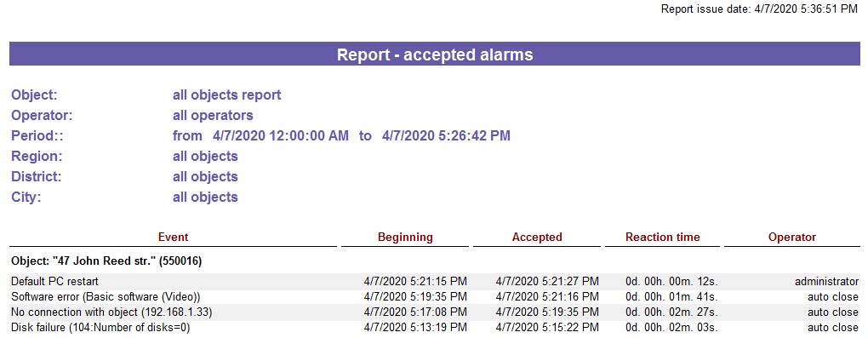Click the Report - accepted alarms title banner
The height and width of the screenshot is (338, 868).
(x=435, y=54)
